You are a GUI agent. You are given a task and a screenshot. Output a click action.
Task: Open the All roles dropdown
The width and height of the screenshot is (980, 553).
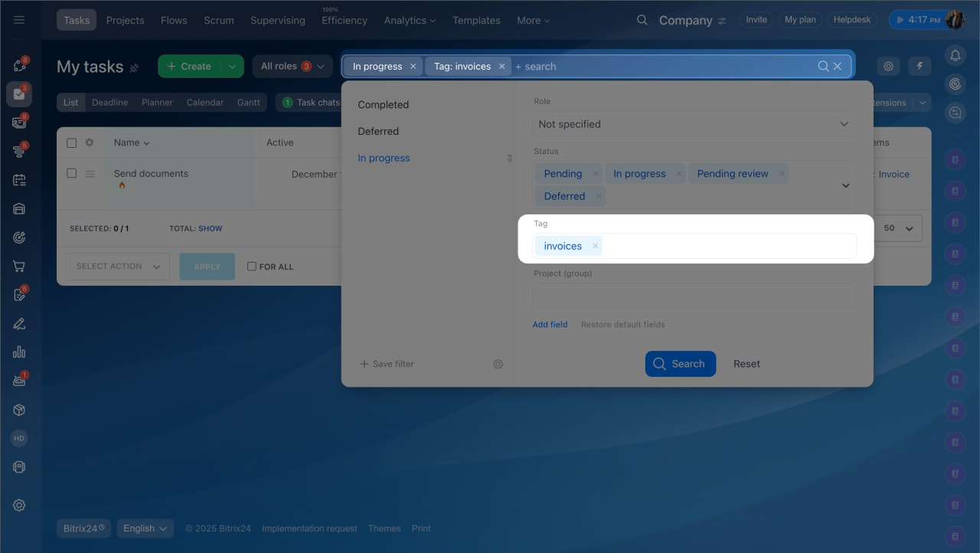click(x=292, y=67)
